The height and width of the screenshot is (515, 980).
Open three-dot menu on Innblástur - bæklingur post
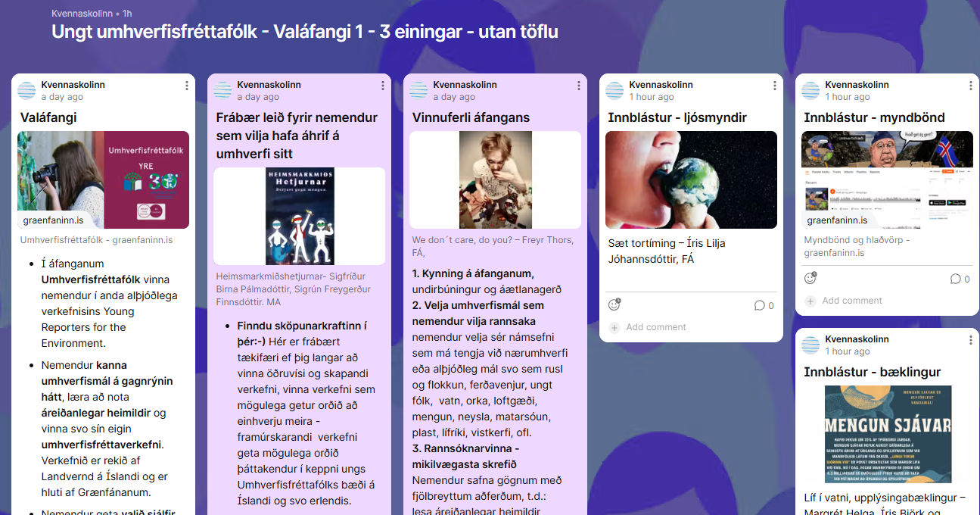pyautogui.click(x=971, y=340)
